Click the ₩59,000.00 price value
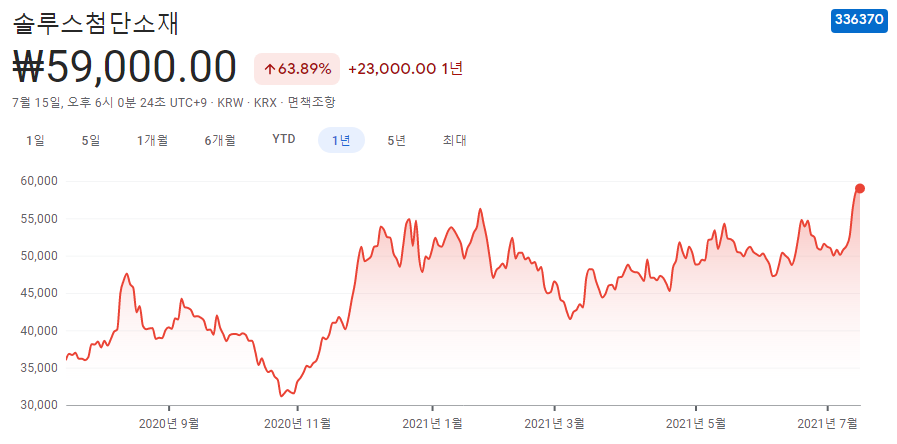This screenshot has width=897, height=444. [124, 68]
